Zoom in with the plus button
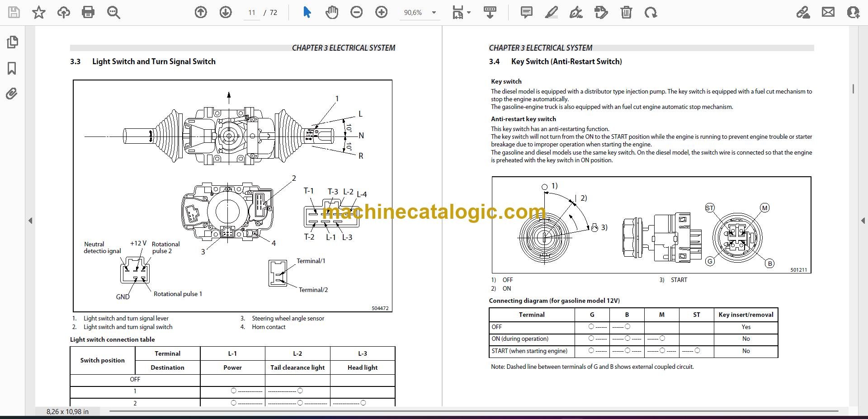 (382, 12)
